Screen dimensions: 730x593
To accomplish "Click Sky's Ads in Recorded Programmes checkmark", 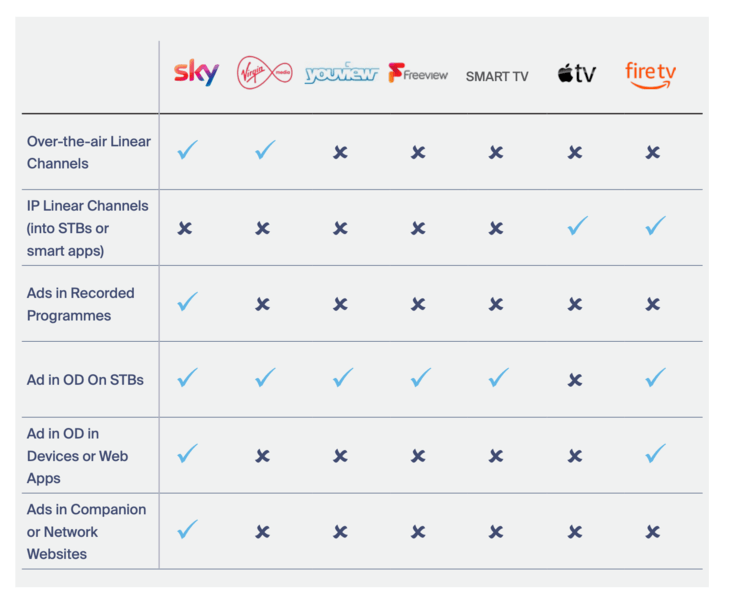I will point(187,302).
